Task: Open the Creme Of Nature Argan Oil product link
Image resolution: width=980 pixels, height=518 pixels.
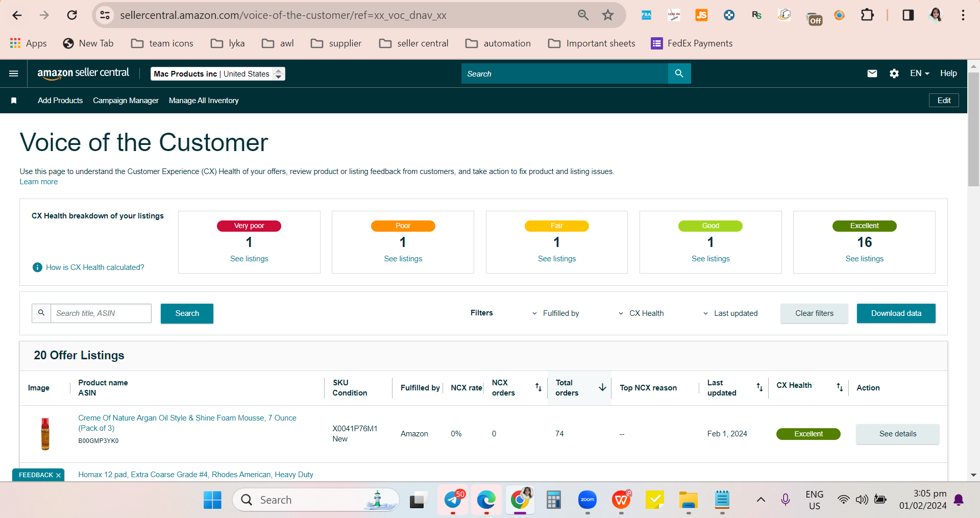Action: [x=187, y=423]
